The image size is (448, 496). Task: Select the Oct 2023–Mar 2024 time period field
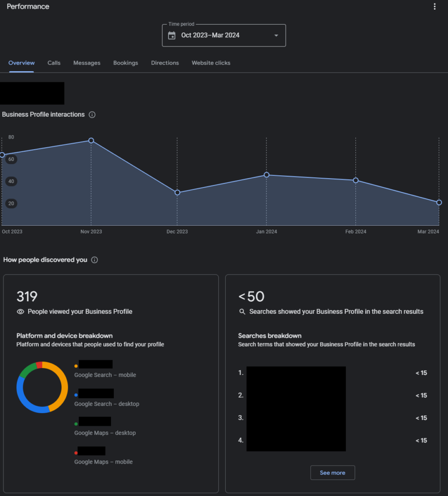224,35
